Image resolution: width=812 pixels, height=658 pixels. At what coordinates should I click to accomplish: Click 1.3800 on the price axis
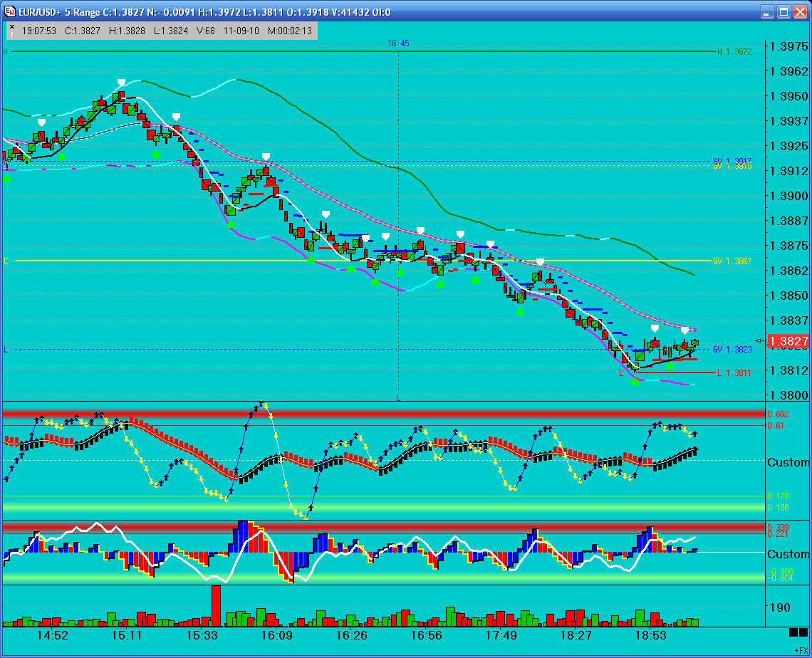(788, 395)
